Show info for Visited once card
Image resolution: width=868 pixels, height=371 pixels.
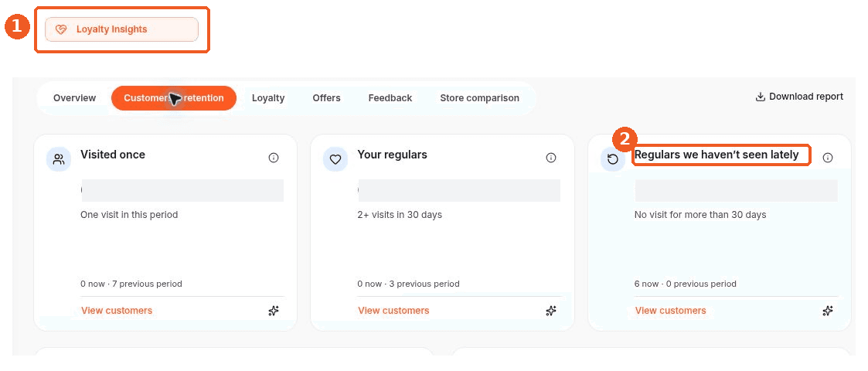click(274, 158)
